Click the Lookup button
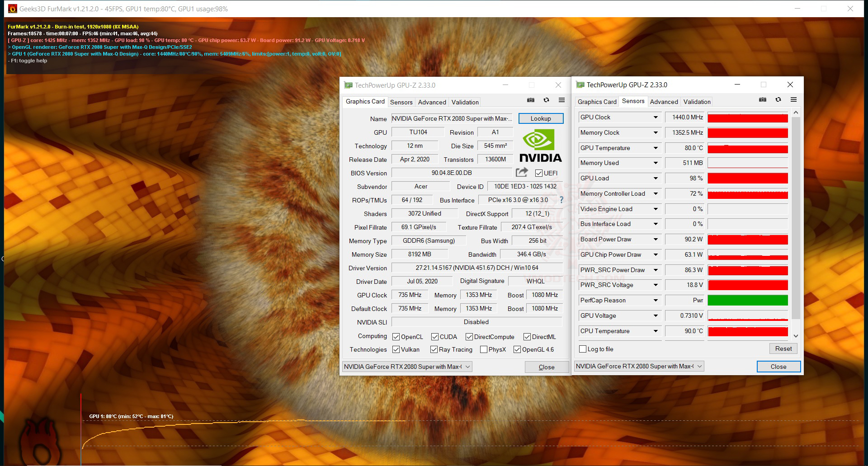Viewport: 868px width, 466px height. point(541,118)
